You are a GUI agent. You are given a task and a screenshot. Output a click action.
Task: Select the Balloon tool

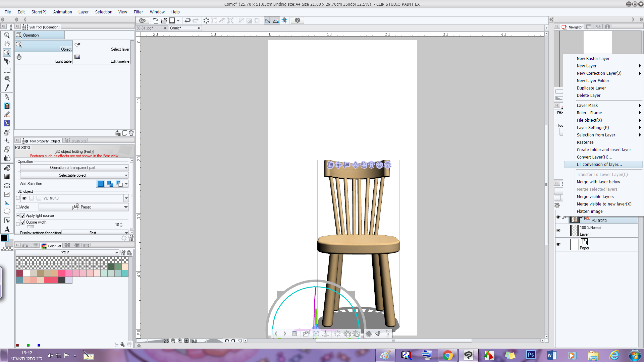pos(7,212)
